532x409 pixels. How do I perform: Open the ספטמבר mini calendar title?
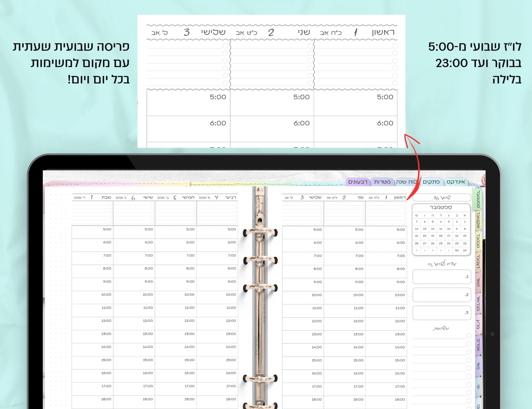(x=441, y=207)
